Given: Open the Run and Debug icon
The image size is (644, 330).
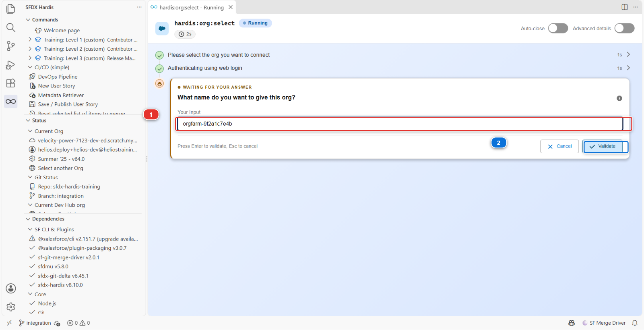Looking at the screenshot, I should click(11, 64).
